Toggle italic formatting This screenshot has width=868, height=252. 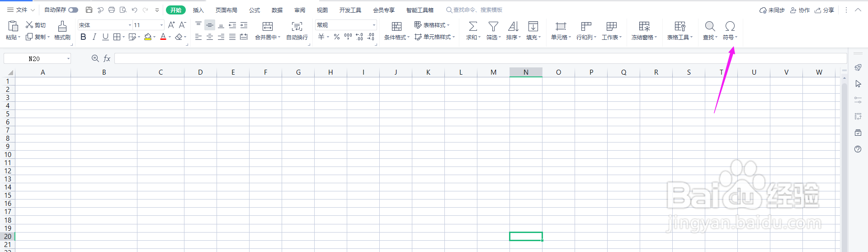(94, 37)
